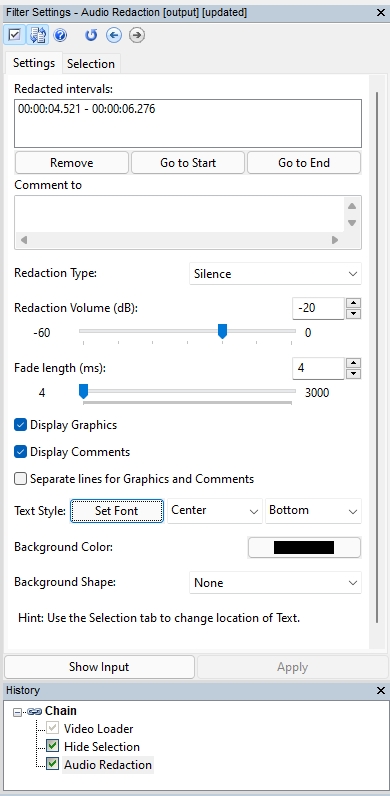
Task: Switch to the Selection tab
Action: (x=91, y=64)
